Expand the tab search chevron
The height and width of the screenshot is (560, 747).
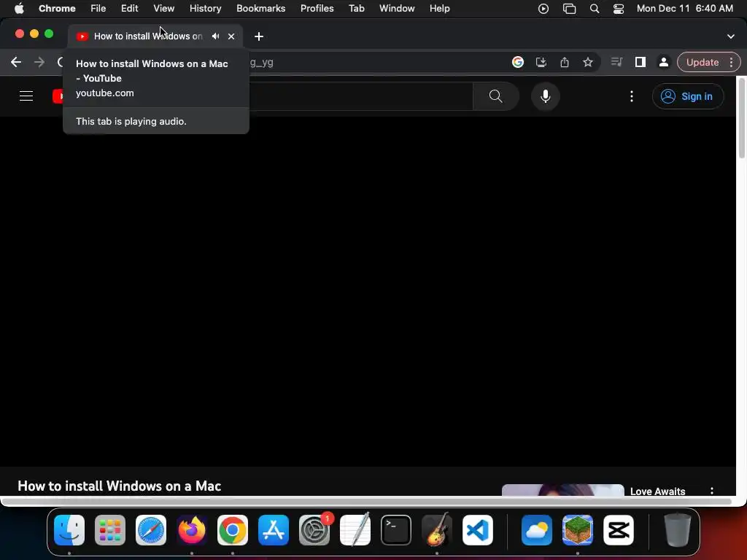pos(731,36)
